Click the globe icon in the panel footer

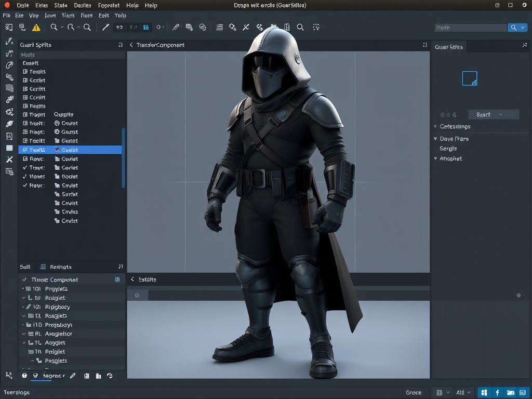(x=24, y=376)
